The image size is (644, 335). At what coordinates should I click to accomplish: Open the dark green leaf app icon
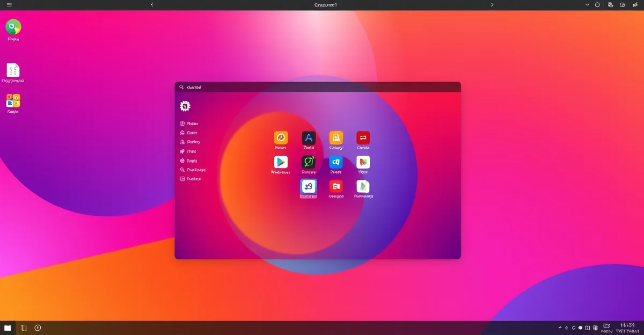pos(309,162)
